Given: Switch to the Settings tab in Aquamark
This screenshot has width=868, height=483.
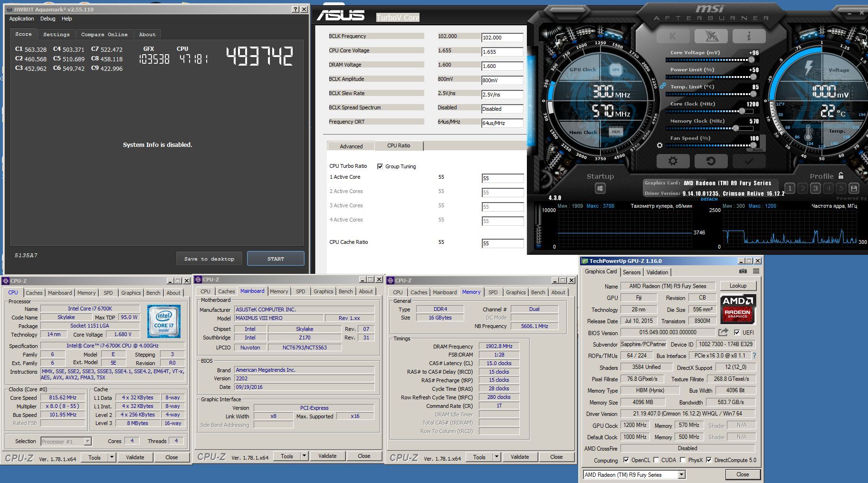Looking at the screenshot, I should (57, 34).
